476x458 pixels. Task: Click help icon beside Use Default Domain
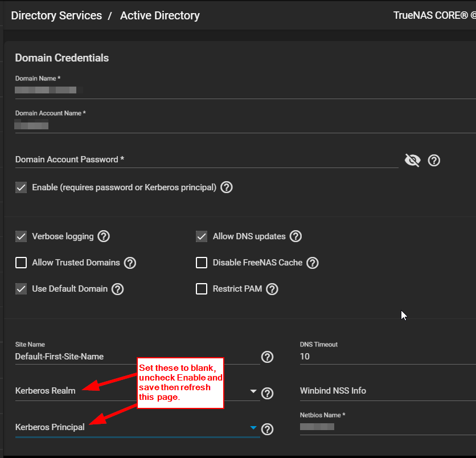117,289
